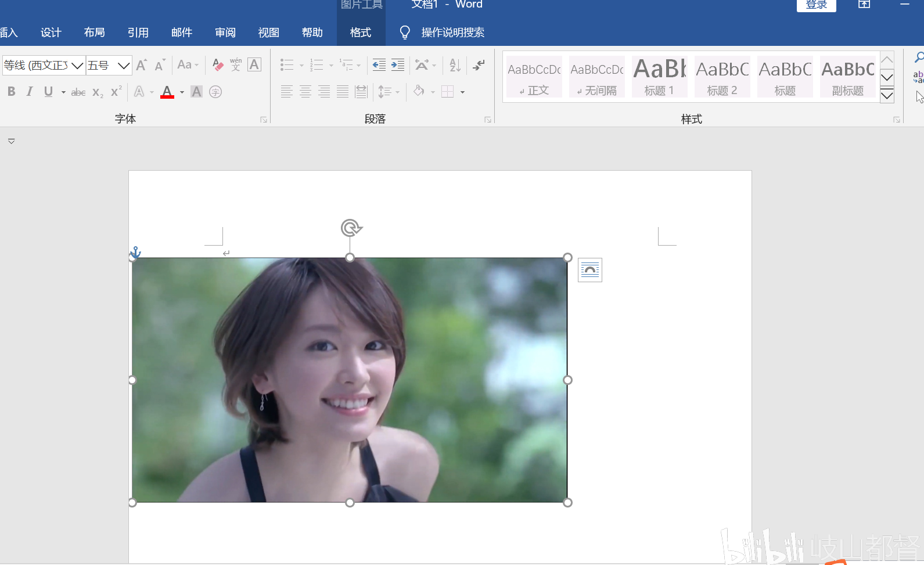
Task: Apply justify paragraph alignment
Action: [x=343, y=91]
